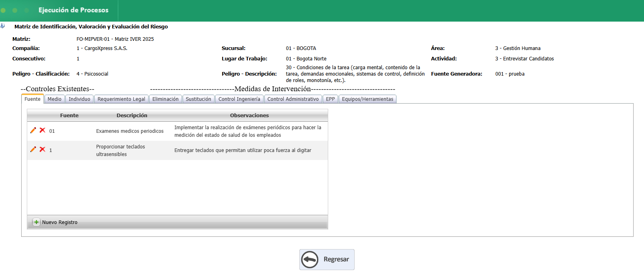Delete the 'Proporcionar teclados ultrasensibles' row
Screen dimensions: 644x274
pos(42,150)
